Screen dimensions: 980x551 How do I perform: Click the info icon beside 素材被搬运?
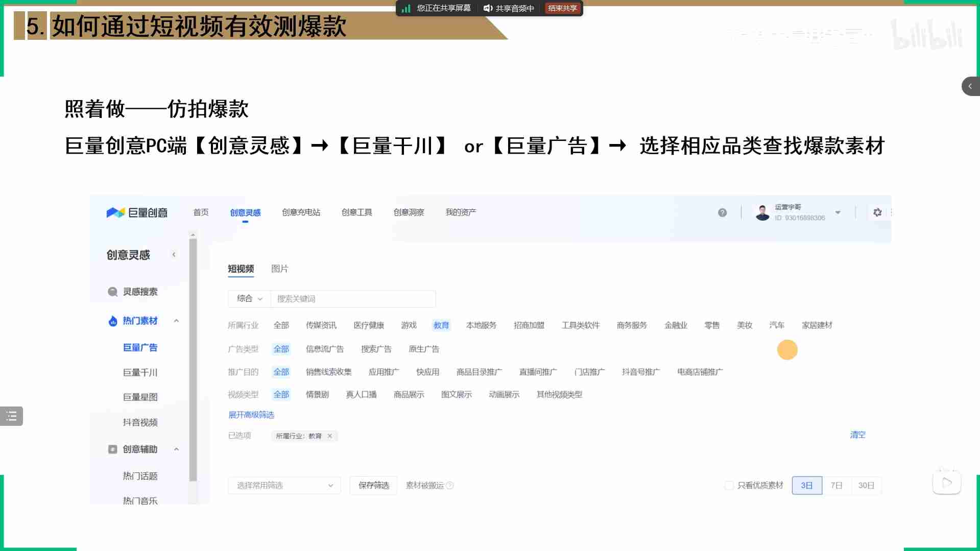(450, 486)
